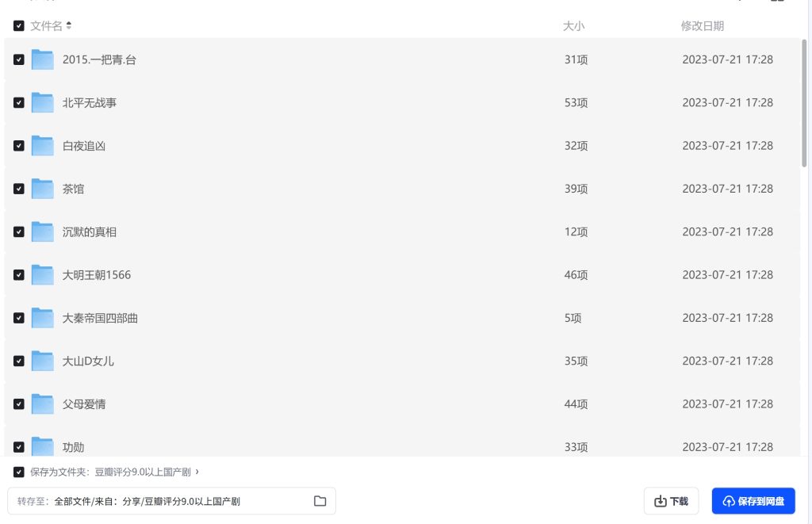Click the vertical scrollbar of the file list
Screen dimensions: 812x524
point(804,104)
